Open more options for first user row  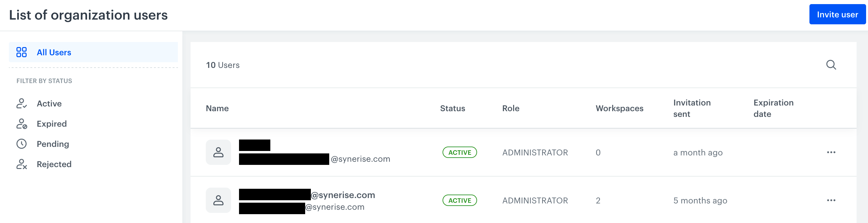point(831,152)
